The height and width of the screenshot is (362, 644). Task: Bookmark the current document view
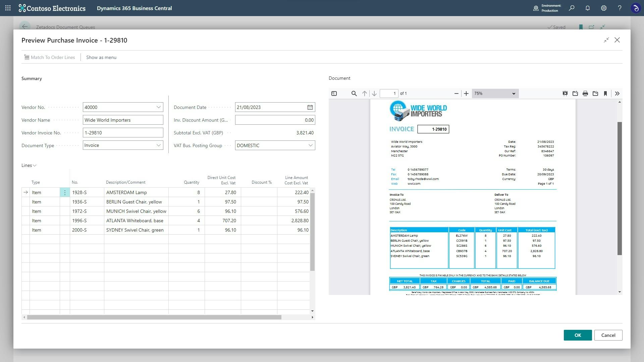pyautogui.click(x=605, y=94)
